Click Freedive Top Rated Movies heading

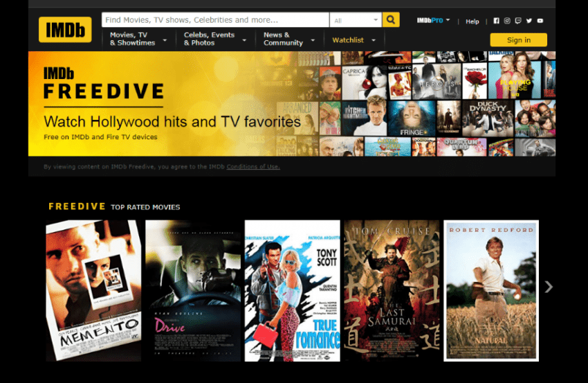pyautogui.click(x=114, y=206)
